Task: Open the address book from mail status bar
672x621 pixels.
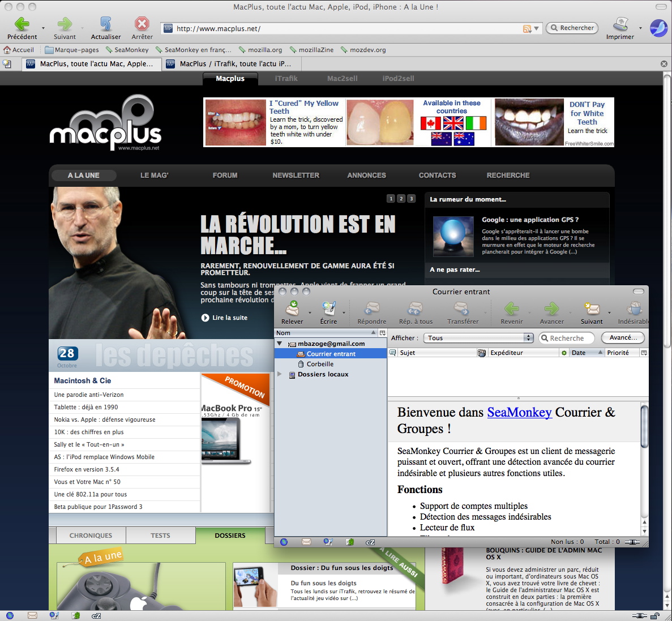Action: [x=350, y=542]
